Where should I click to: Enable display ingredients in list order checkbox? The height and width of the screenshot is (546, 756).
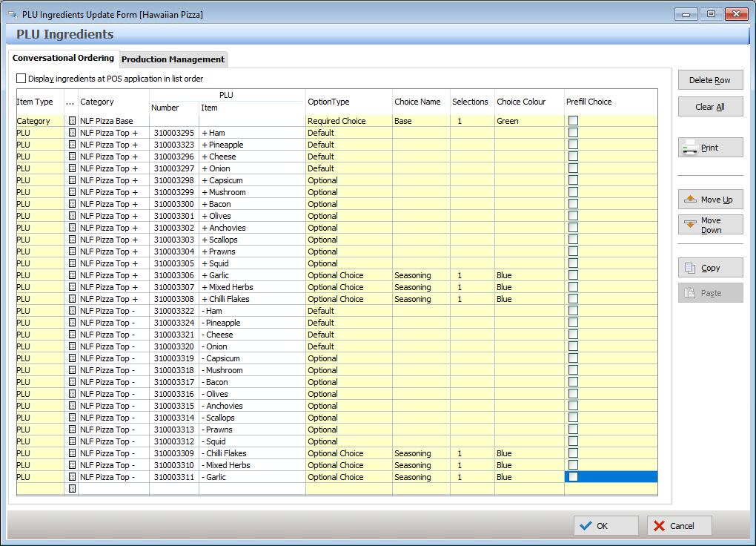21,79
